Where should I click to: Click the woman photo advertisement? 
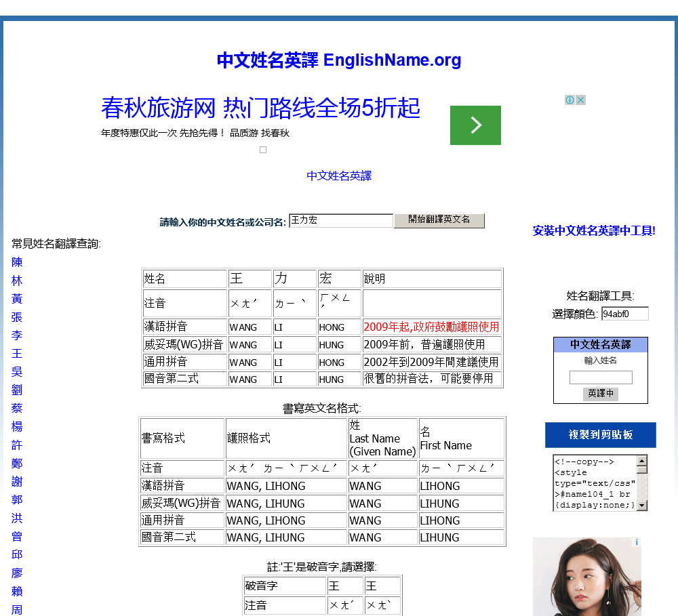click(x=586, y=577)
